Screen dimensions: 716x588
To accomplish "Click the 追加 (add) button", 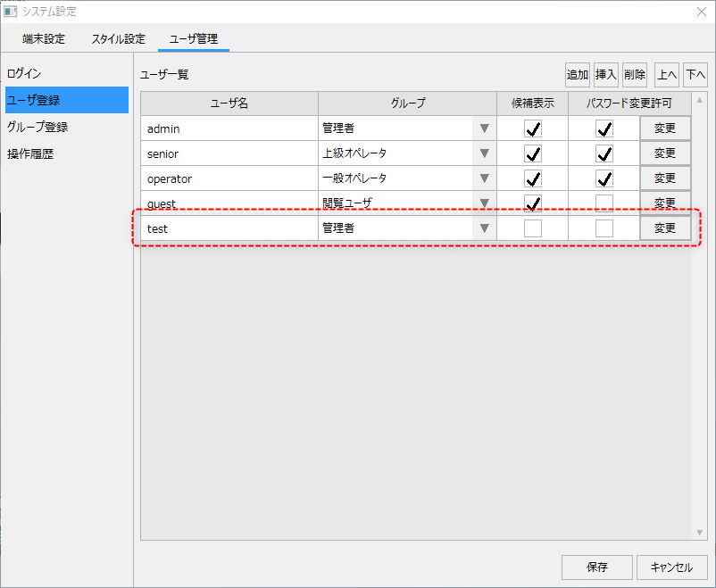I will [577, 75].
